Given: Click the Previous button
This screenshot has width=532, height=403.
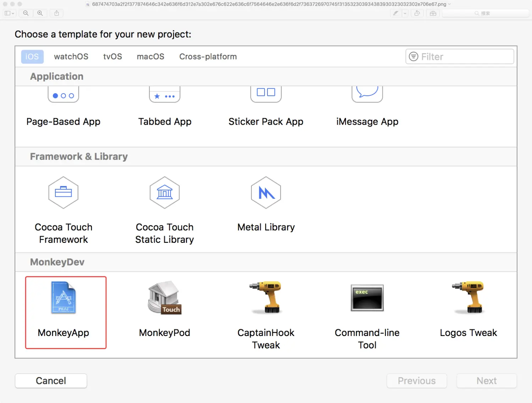Looking at the screenshot, I should coord(417,381).
